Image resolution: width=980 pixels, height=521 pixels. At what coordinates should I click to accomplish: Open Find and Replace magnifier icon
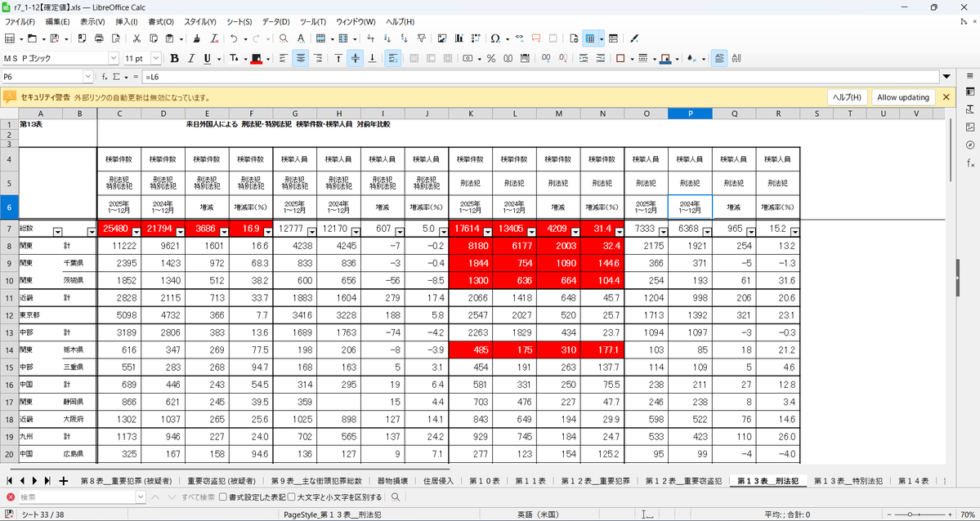[x=284, y=38]
